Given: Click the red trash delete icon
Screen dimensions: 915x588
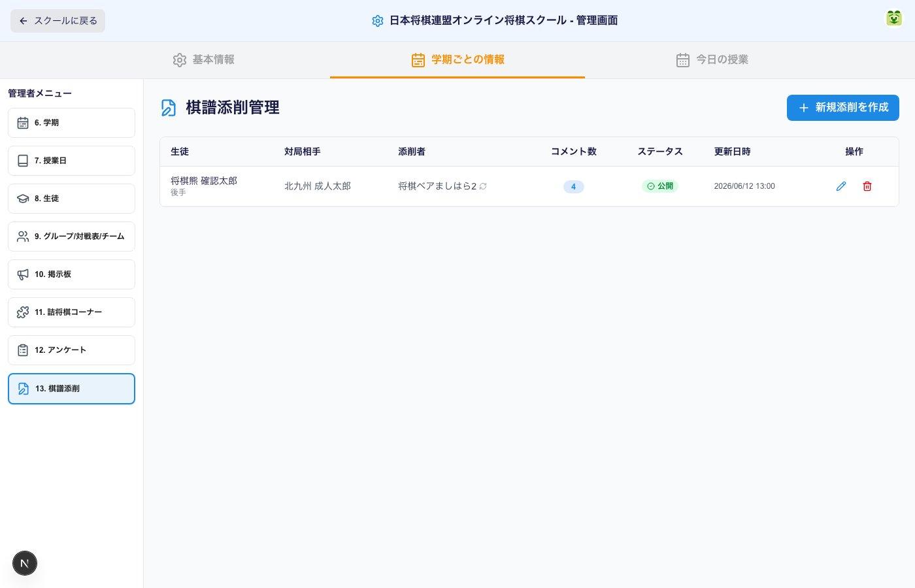Looking at the screenshot, I should (867, 186).
